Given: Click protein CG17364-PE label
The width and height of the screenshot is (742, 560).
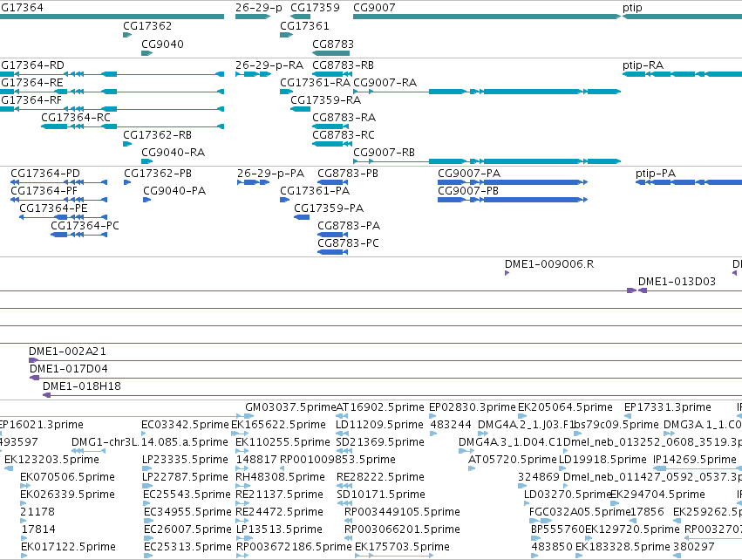Looking at the screenshot, I should pyautogui.click(x=53, y=208).
